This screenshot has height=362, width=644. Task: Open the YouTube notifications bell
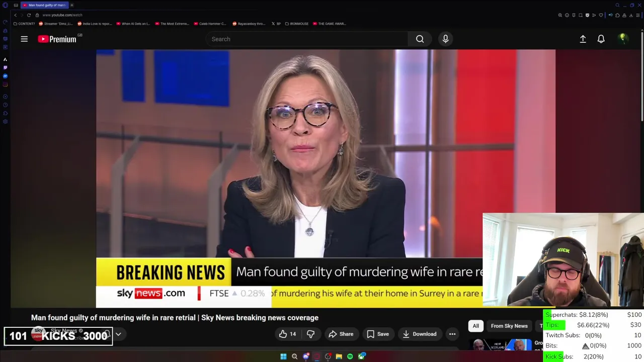coord(601,39)
